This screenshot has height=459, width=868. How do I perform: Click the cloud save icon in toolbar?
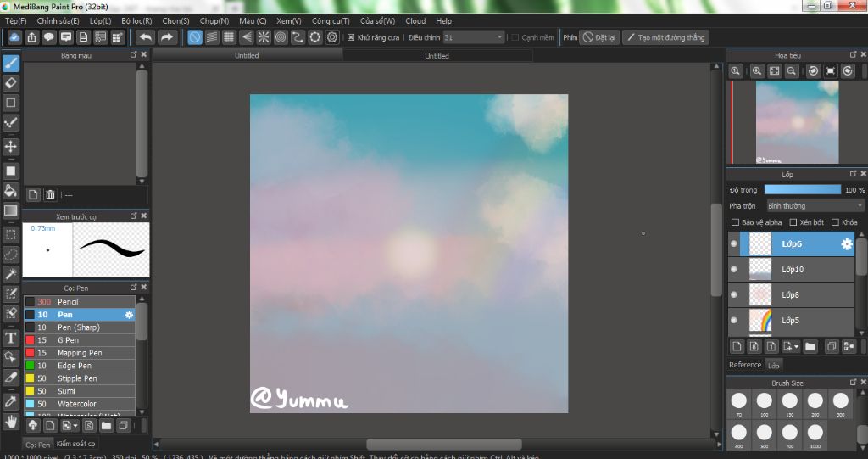tap(14, 37)
